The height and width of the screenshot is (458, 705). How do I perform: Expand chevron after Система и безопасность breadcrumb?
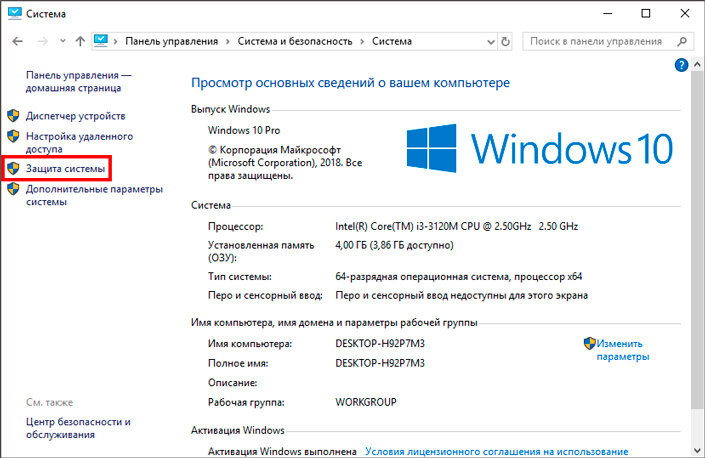click(x=362, y=42)
